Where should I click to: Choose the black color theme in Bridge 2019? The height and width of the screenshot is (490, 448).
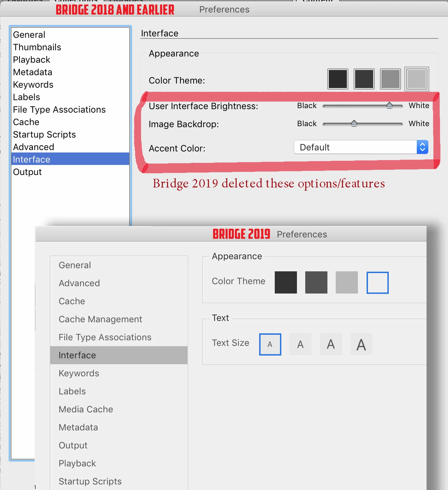pyautogui.click(x=286, y=282)
